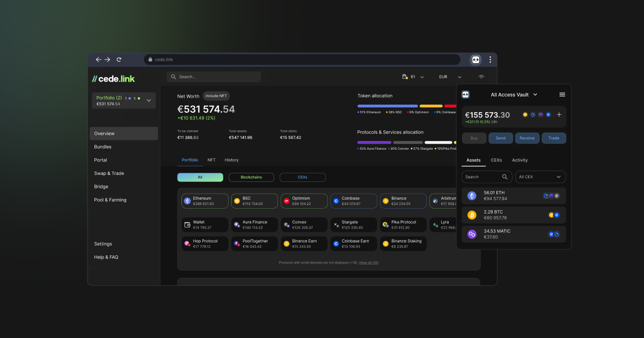Open the CEXs tab in vault popup

point(496,160)
